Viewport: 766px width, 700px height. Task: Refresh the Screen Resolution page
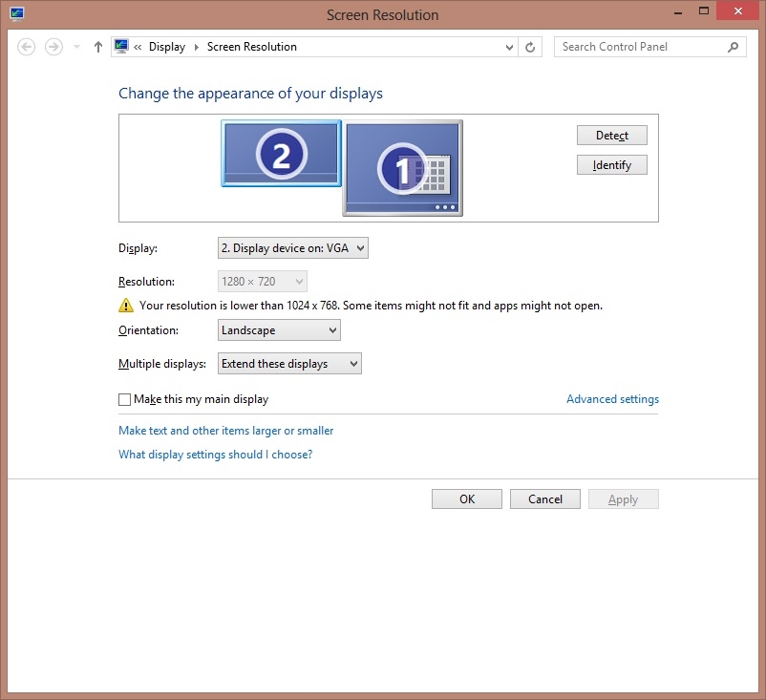(x=530, y=48)
